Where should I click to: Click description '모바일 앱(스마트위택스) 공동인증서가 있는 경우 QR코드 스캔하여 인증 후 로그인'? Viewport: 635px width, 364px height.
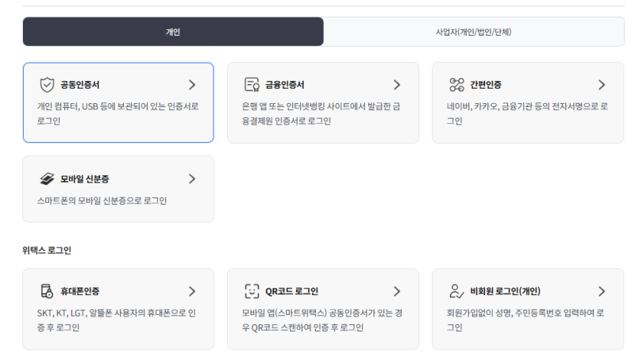[x=322, y=320]
